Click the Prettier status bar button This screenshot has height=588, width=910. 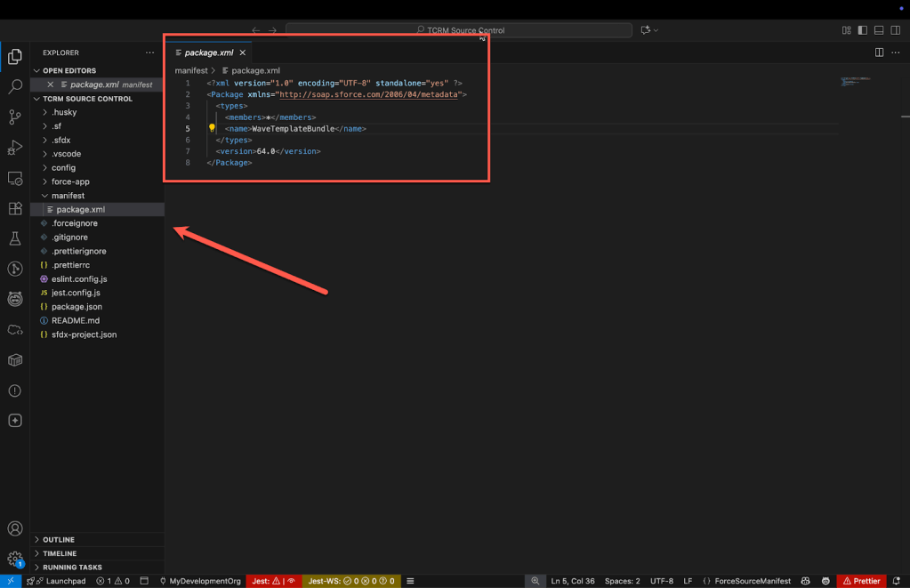click(x=861, y=581)
